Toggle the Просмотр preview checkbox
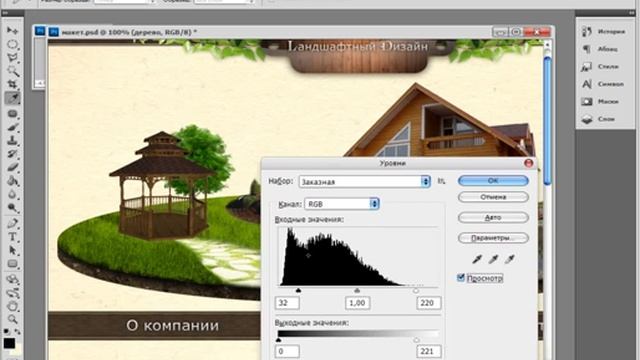 coord(461,278)
